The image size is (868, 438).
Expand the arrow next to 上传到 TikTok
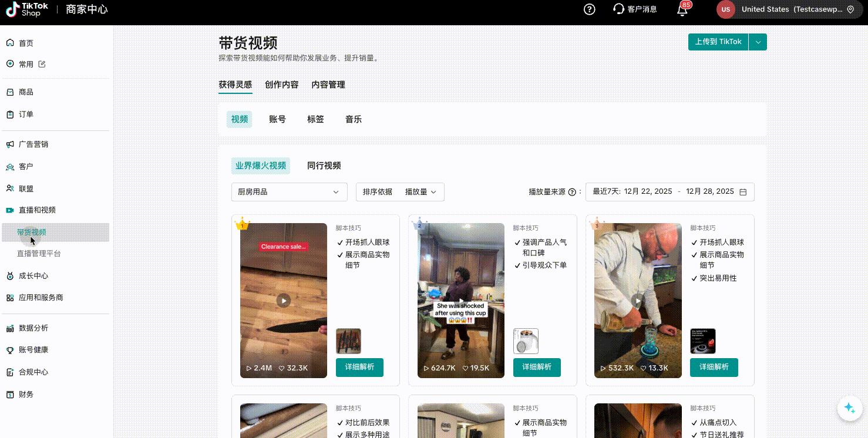(x=758, y=42)
